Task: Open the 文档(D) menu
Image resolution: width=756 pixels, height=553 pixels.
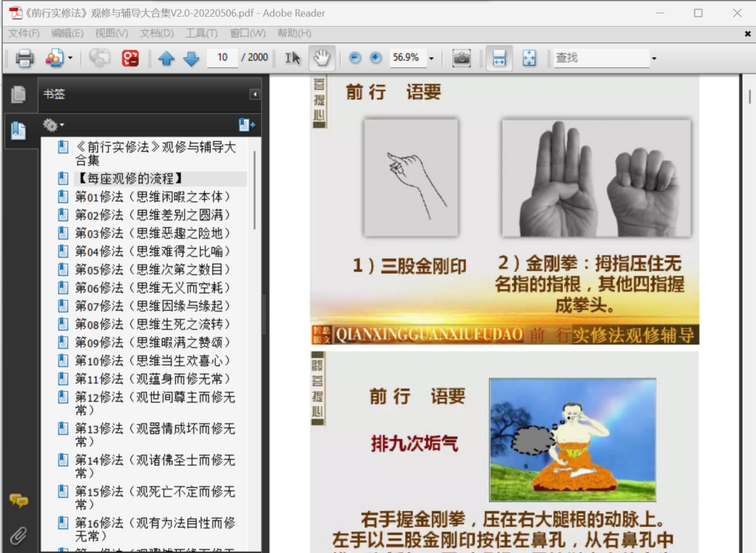Action: [157, 34]
